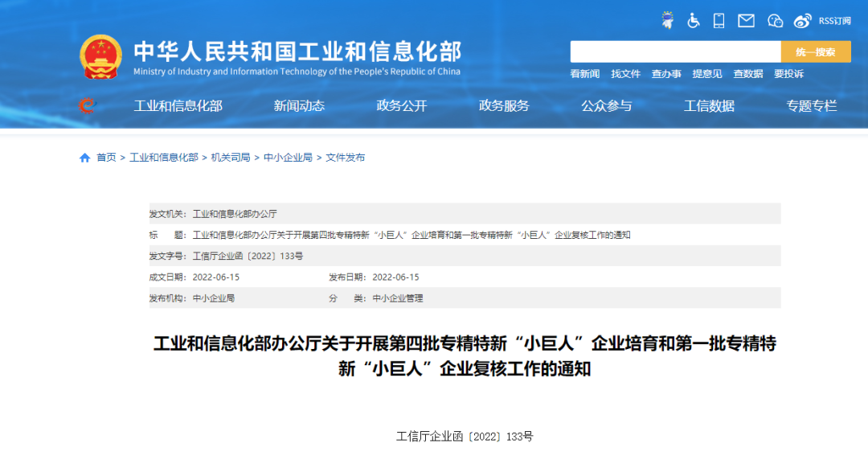Viewport: 868px width, 460px height.
Task: Select 政务服务 in the navigation bar
Action: (x=504, y=105)
